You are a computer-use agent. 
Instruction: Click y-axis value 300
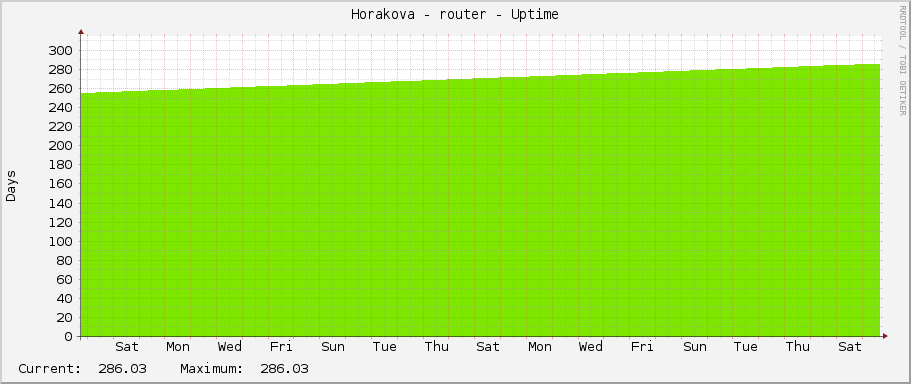click(x=61, y=51)
